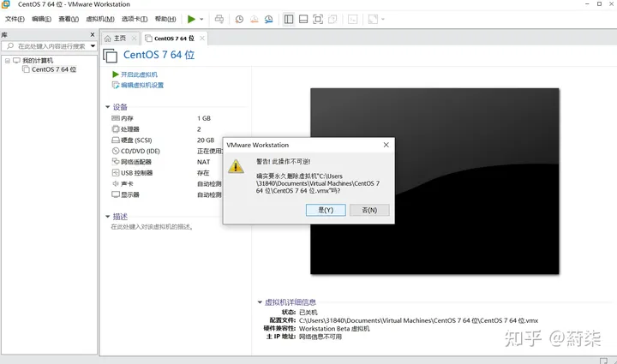Viewport: 617px width, 364px height.
Task: Open the power options dropdown arrow
Action: coord(201,19)
